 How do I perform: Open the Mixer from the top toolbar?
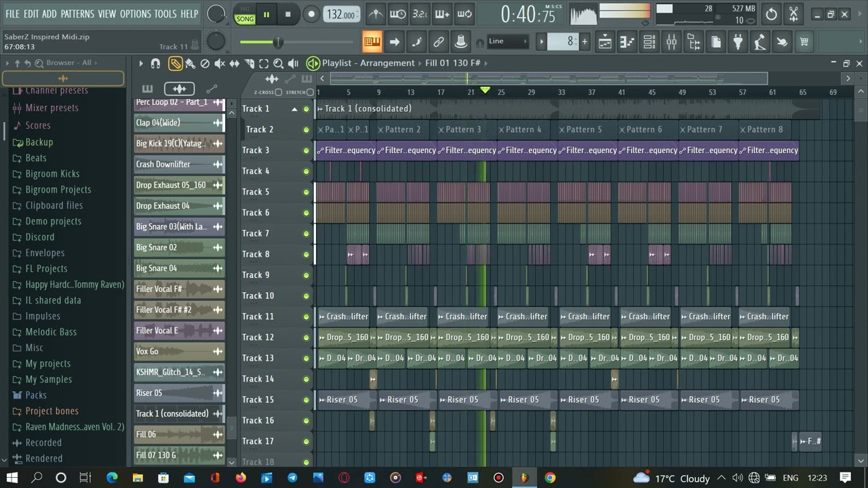(671, 42)
